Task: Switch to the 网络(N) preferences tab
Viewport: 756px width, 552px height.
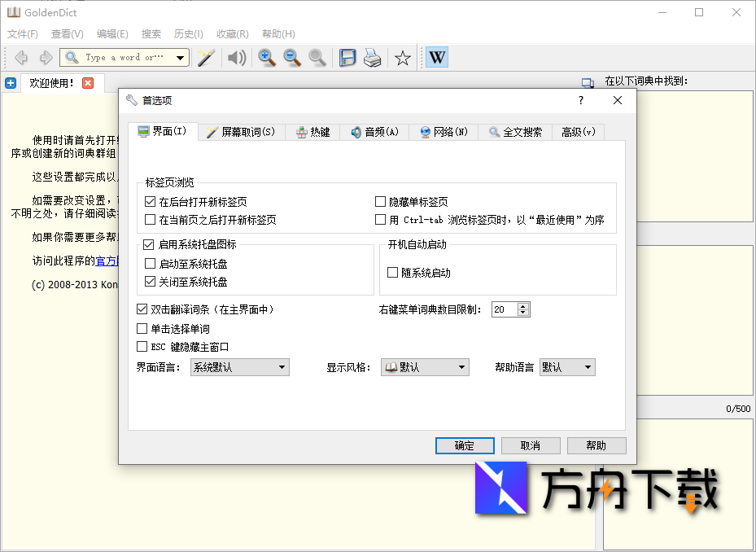Action: click(443, 131)
